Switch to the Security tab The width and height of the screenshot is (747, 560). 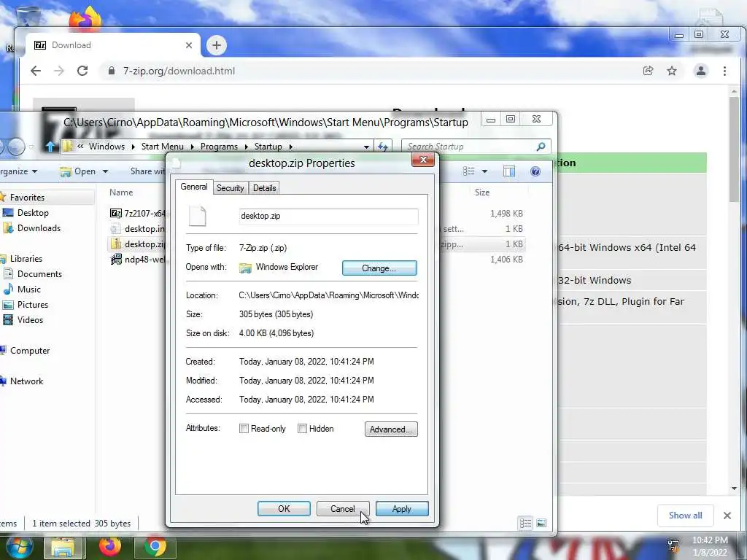[230, 188]
